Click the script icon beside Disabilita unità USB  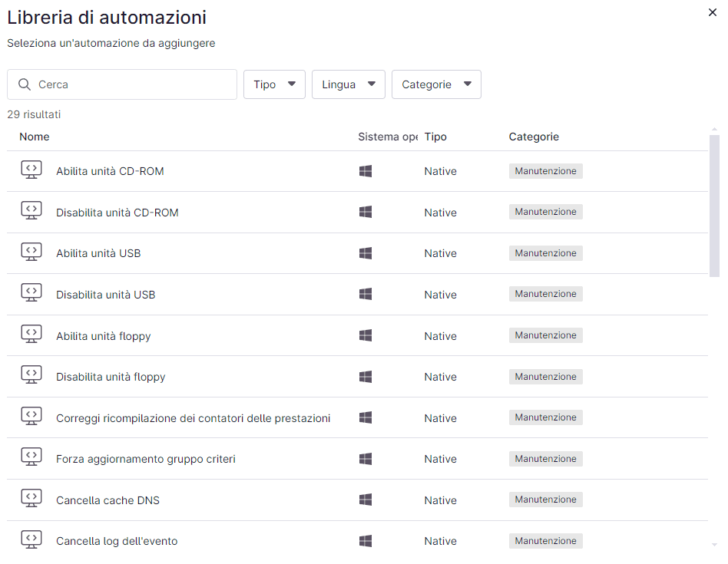[31, 294]
